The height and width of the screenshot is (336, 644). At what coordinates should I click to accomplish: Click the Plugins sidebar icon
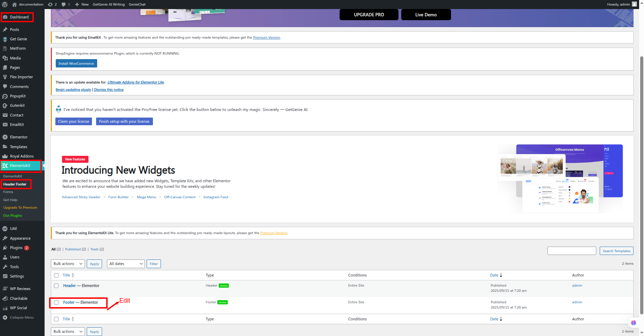coord(5,248)
